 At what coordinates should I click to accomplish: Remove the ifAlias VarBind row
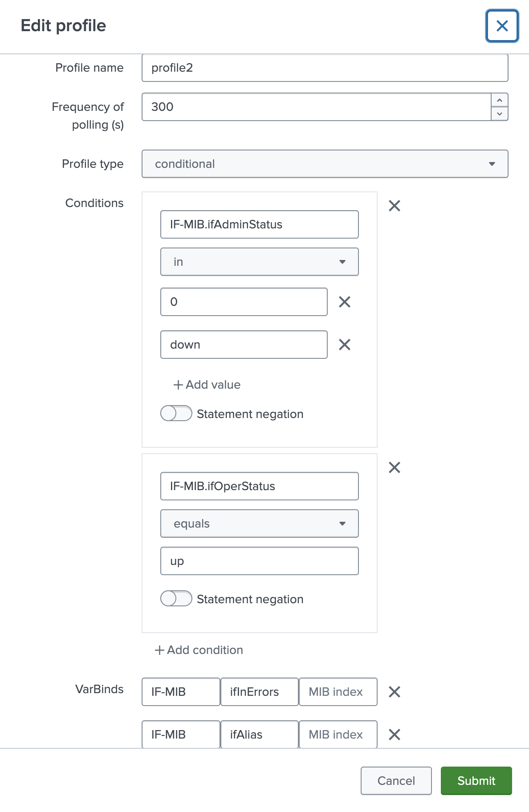[x=394, y=735]
